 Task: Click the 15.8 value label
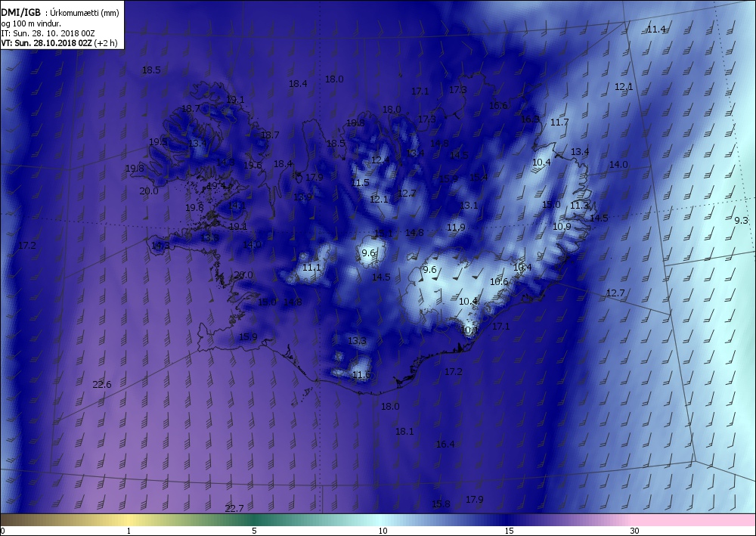(441, 503)
